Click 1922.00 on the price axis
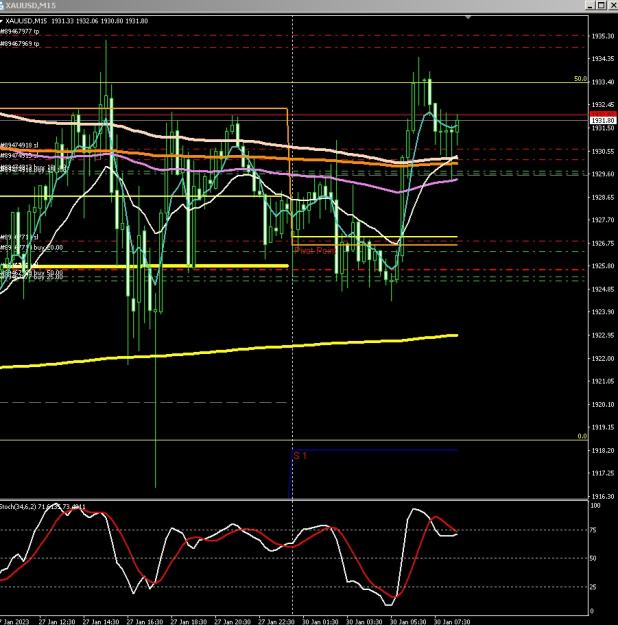This screenshot has width=618, height=625. [602, 358]
